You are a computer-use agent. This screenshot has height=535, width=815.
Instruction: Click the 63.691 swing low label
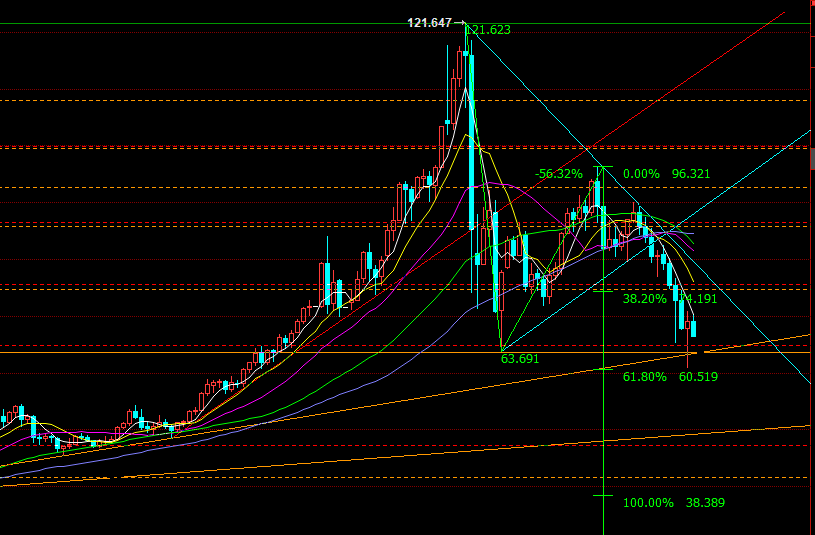pos(520,359)
